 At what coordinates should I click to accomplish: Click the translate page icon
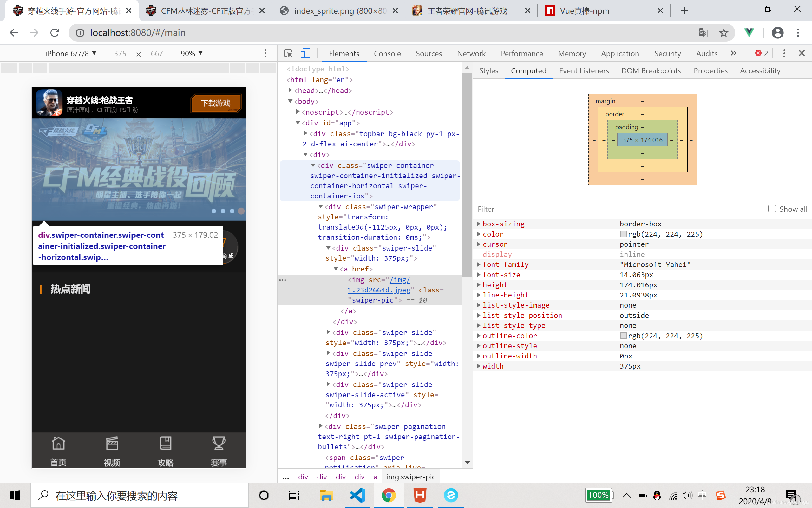tap(703, 33)
